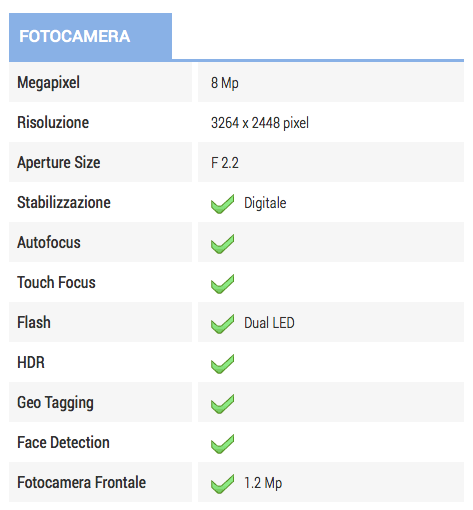Click the Geo Tagging checkmark icon
This screenshot has height=510, width=473.
[222, 404]
